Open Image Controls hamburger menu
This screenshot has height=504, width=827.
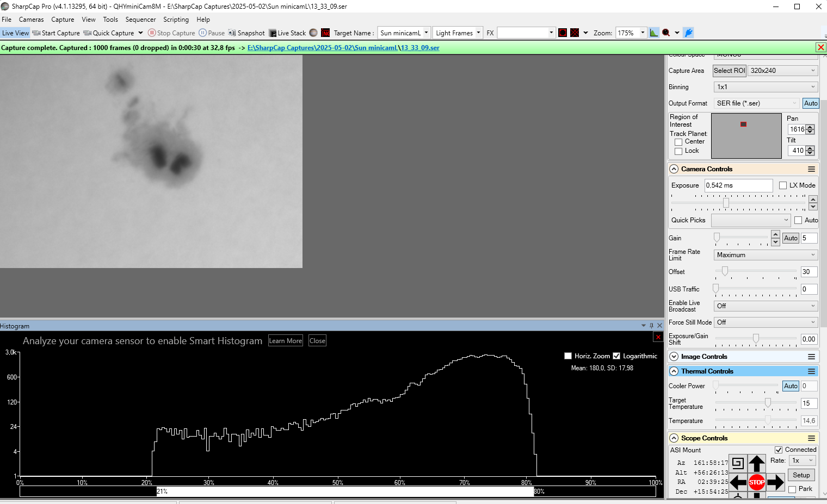811,357
